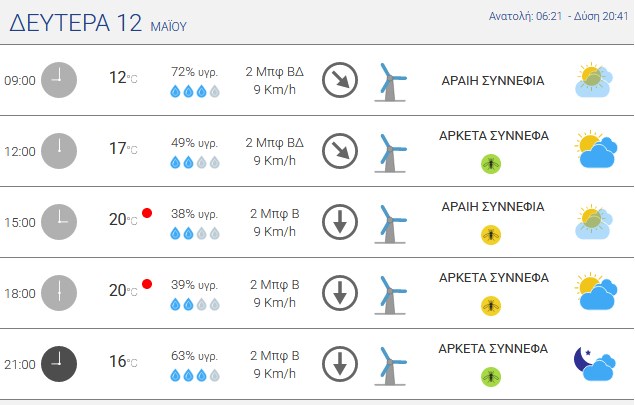
Task: Click the north wind arrow at 18:00
Action: (340, 293)
